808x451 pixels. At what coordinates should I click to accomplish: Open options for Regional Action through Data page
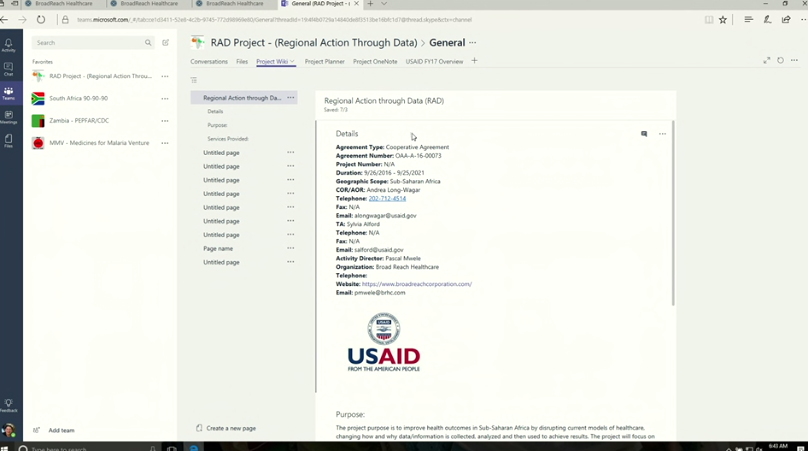291,97
